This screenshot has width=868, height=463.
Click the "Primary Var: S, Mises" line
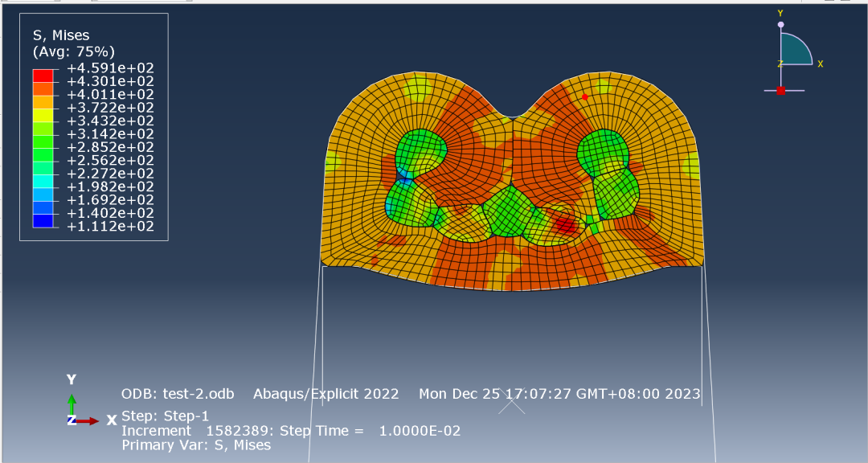[197, 445]
